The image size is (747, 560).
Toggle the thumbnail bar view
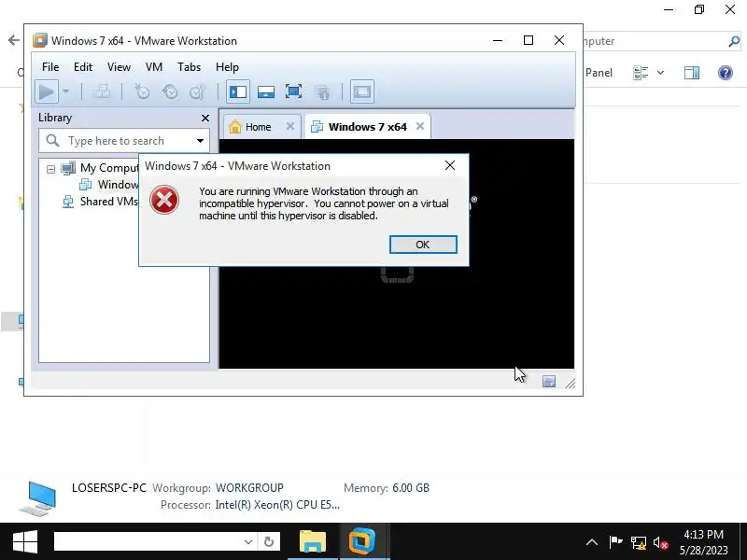pos(266,91)
